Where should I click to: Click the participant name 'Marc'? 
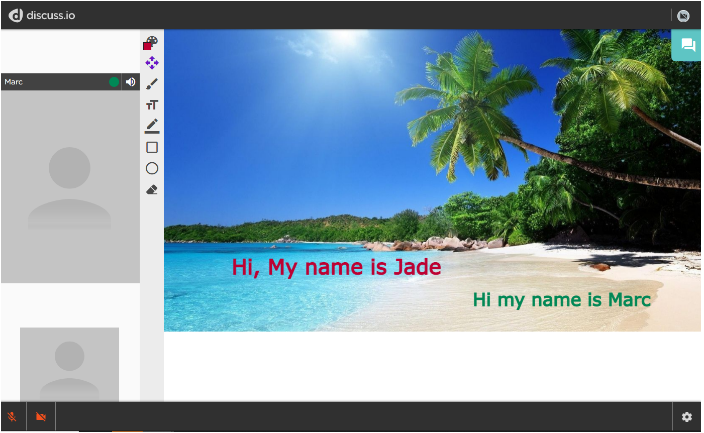[x=13, y=82]
